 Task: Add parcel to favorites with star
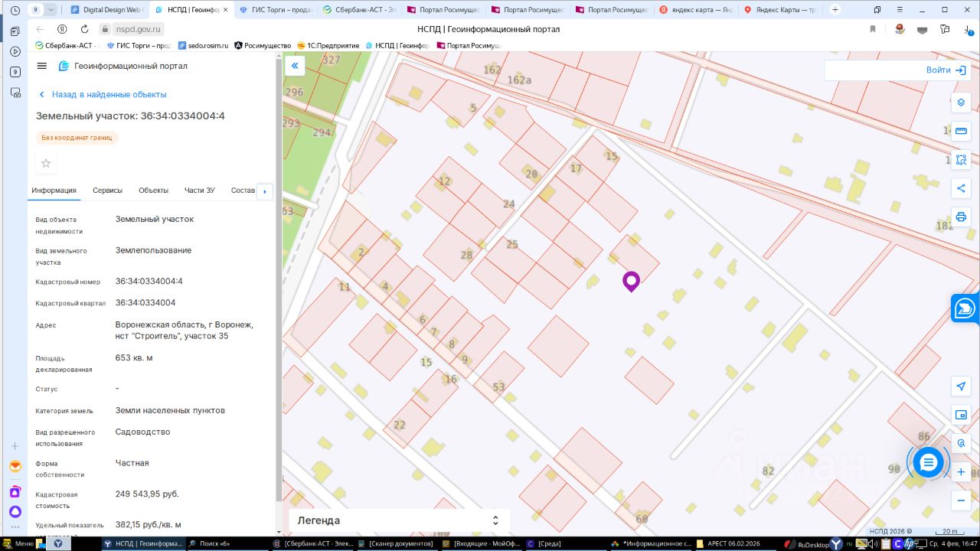pos(46,163)
